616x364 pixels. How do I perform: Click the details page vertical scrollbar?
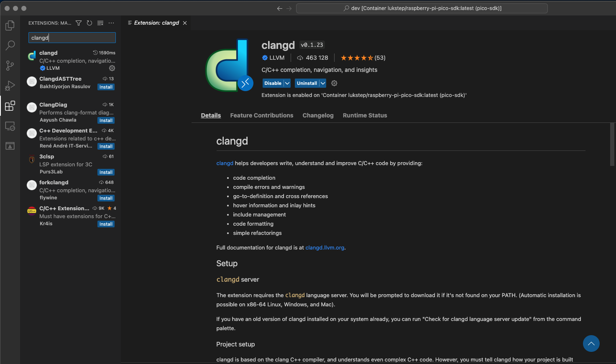[x=613, y=145]
